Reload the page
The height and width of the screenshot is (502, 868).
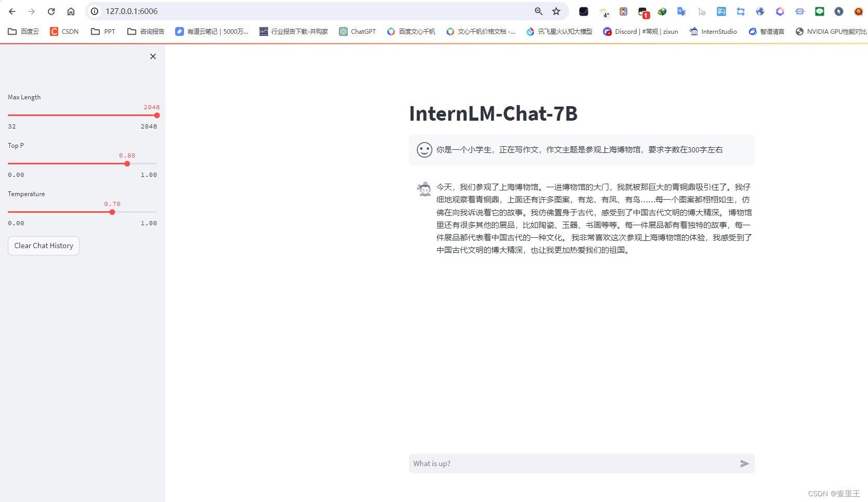[51, 11]
